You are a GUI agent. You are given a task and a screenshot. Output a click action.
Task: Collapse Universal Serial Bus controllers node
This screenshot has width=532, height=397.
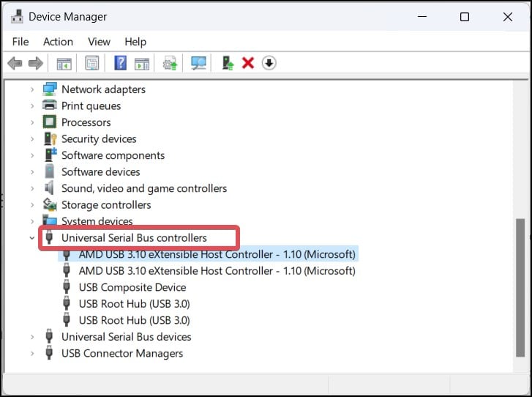point(32,238)
